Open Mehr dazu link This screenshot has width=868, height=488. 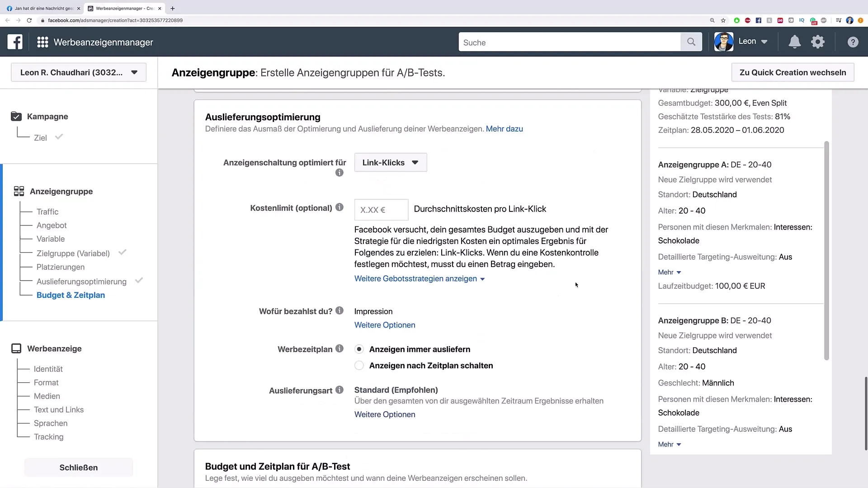[504, 129]
